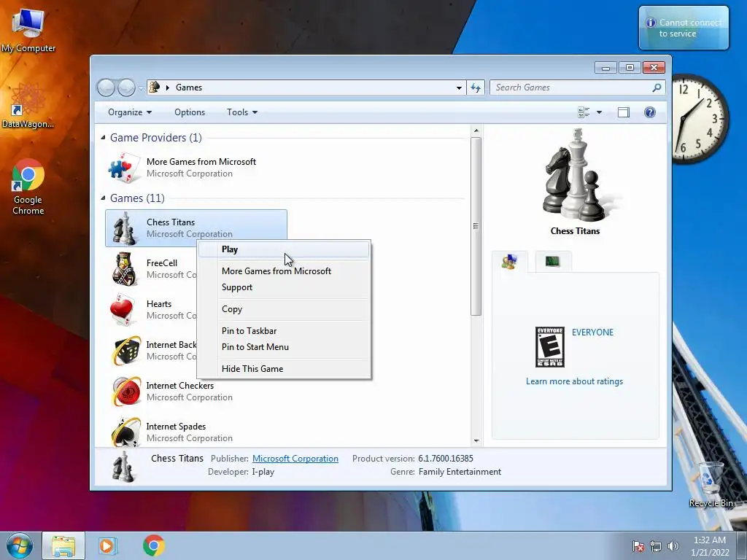This screenshot has width=747, height=560.
Task: Open the Windows Start orb
Action: pyautogui.click(x=20, y=545)
